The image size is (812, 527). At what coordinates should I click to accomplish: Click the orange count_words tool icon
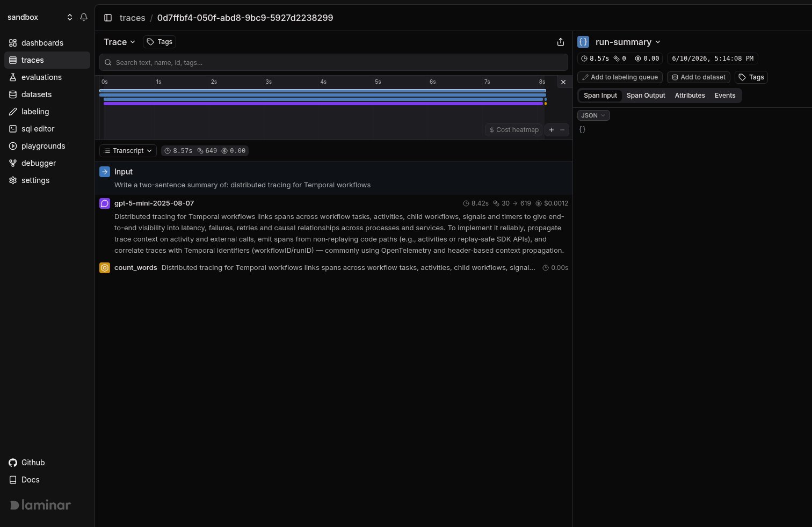tap(105, 267)
